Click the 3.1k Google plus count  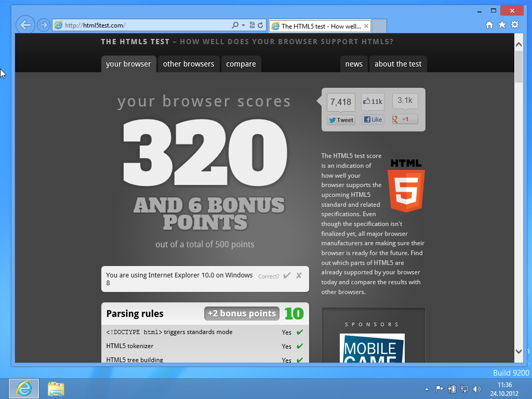point(405,100)
